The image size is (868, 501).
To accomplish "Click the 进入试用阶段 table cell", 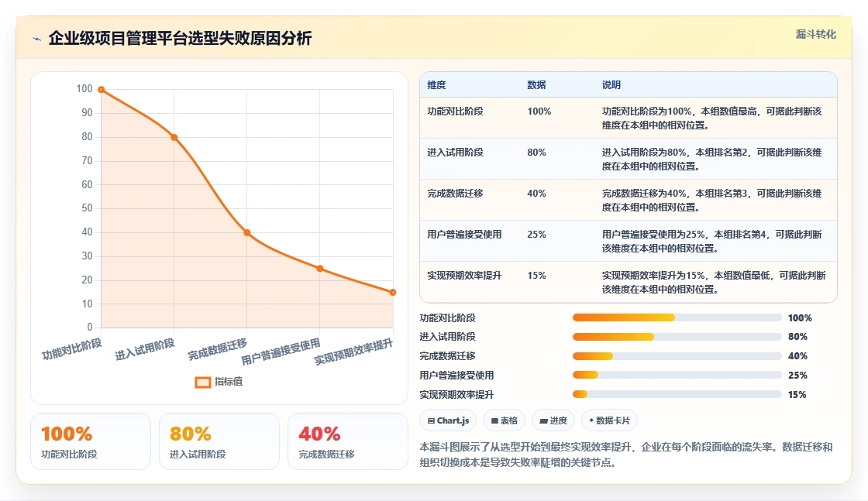I will [x=455, y=152].
